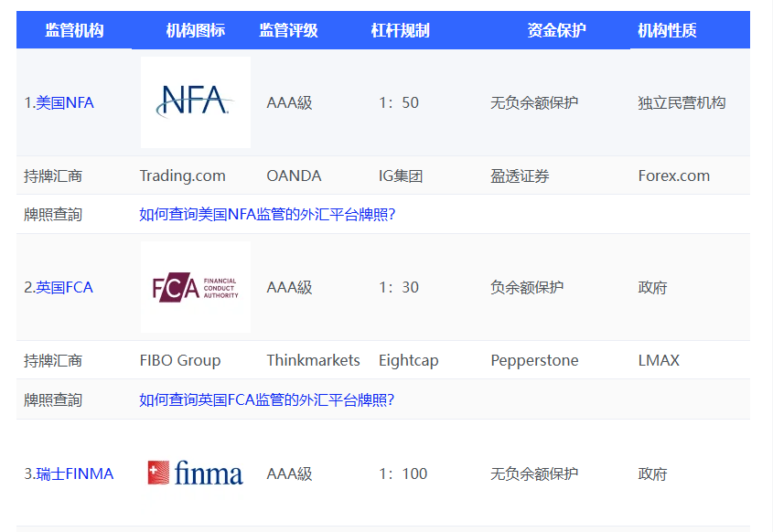Select the AAA級 rating in FCA row
The height and width of the screenshot is (532, 773).
289,287
